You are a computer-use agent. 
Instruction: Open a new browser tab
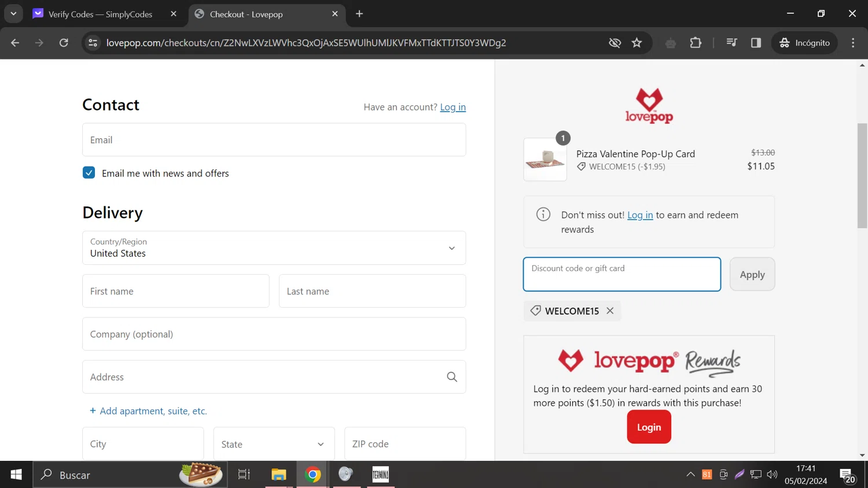(x=359, y=14)
